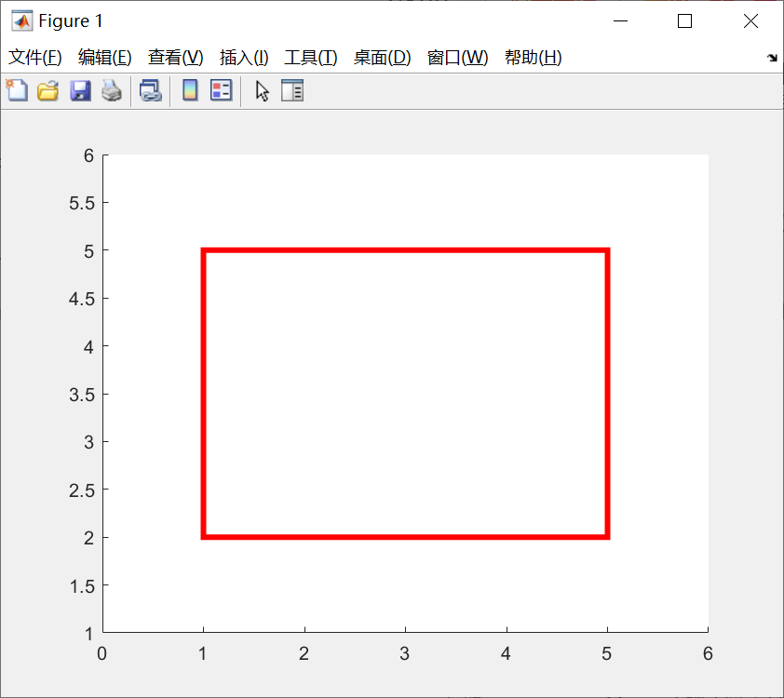This screenshot has width=784, height=698.
Task: Save the figure with the Save icon
Action: pyautogui.click(x=80, y=90)
